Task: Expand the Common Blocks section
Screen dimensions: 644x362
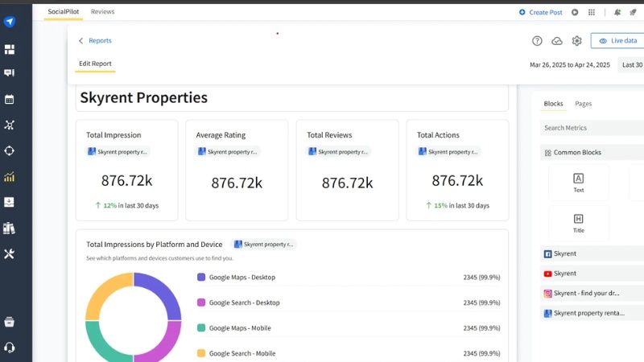Action: (592, 152)
